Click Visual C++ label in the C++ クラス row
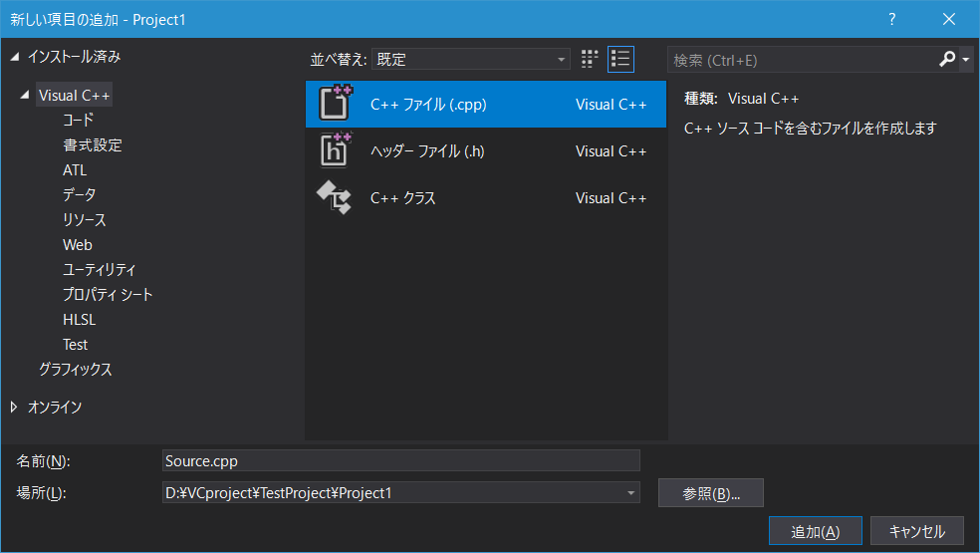The width and height of the screenshot is (980, 553). pos(611,197)
